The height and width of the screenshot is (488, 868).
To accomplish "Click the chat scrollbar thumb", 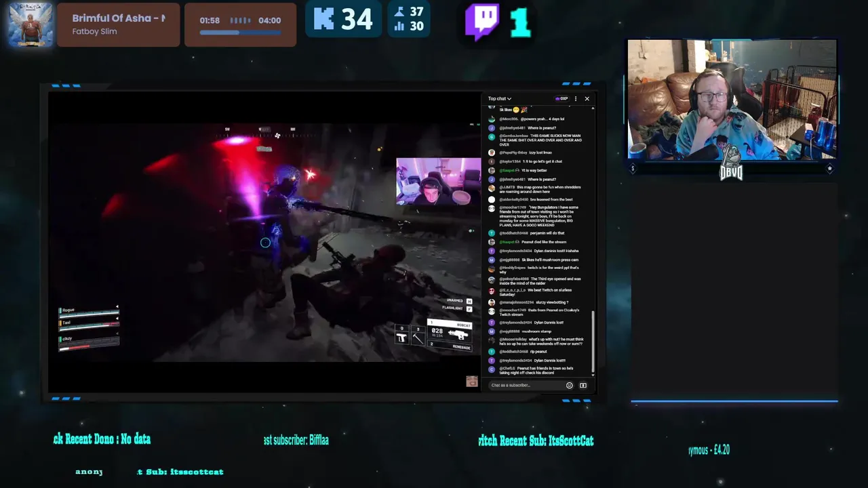I will pyautogui.click(x=593, y=341).
